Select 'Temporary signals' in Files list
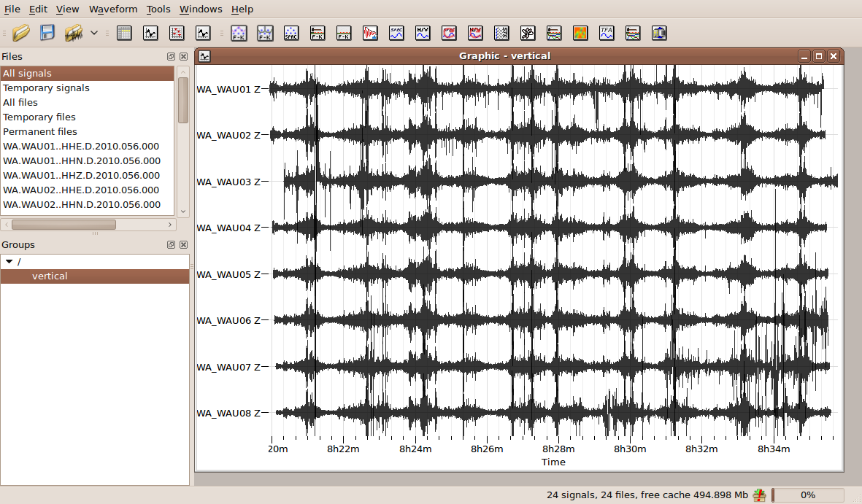 (46, 88)
